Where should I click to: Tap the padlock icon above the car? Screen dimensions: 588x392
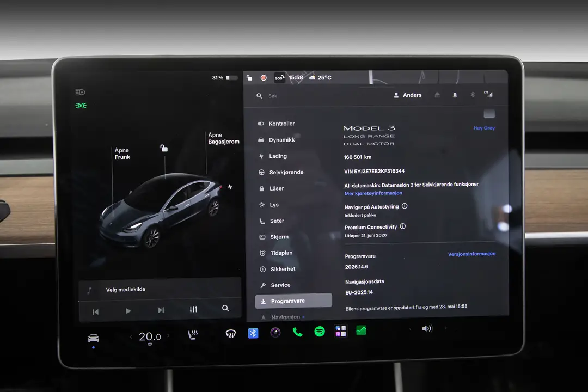pyautogui.click(x=164, y=148)
